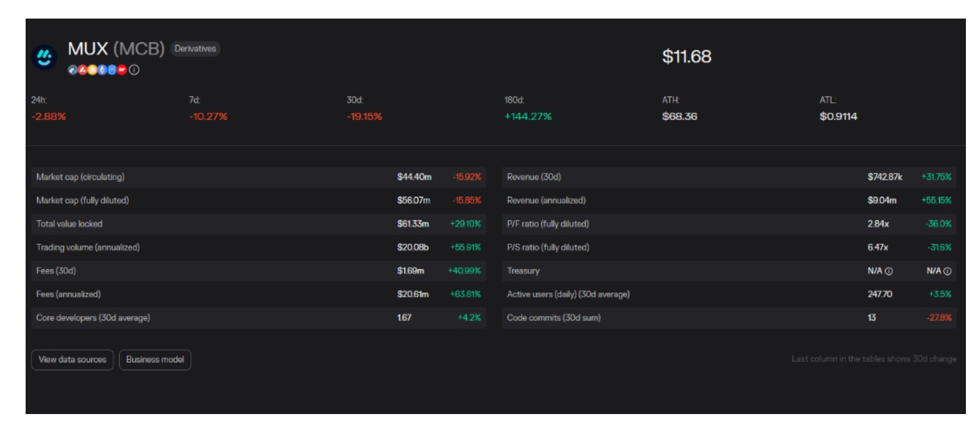This screenshot has width=980, height=432.
Task: Click the $56.07m fully diluted market cap
Action: [x=414, y=201]
